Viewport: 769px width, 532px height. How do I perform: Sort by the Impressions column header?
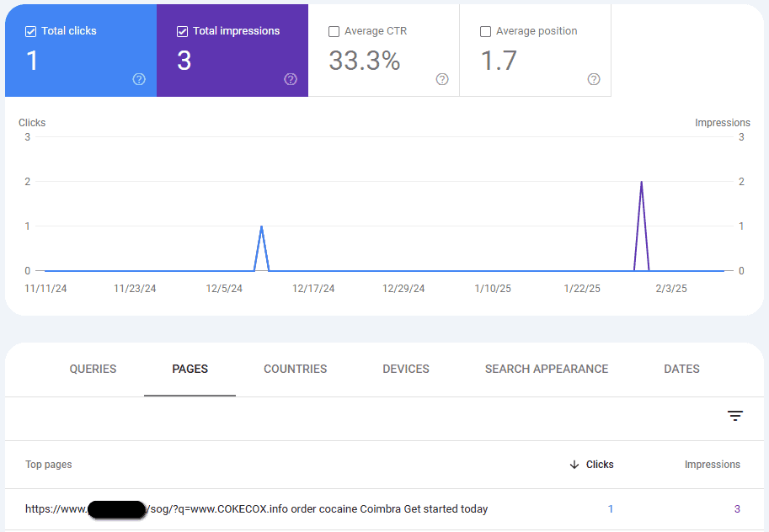(x=712, y=465)
